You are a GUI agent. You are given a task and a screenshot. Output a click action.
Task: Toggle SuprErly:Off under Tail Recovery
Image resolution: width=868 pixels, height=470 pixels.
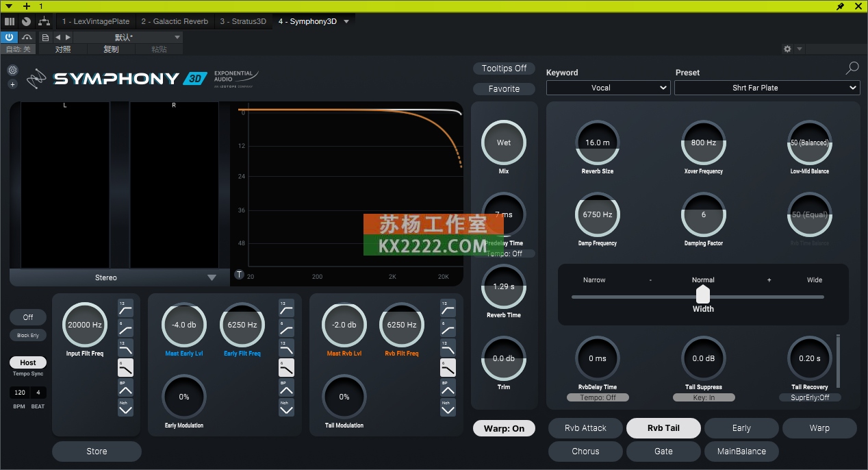click(810, 397)
